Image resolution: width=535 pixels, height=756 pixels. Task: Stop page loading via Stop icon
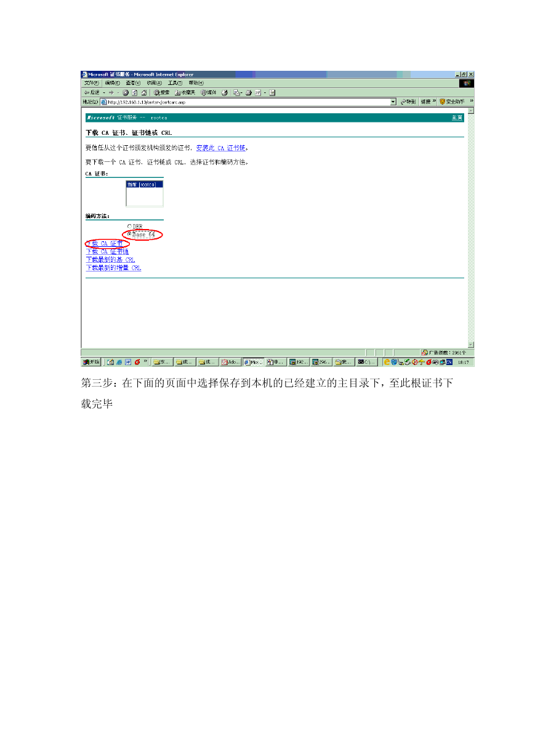point(126,92)
